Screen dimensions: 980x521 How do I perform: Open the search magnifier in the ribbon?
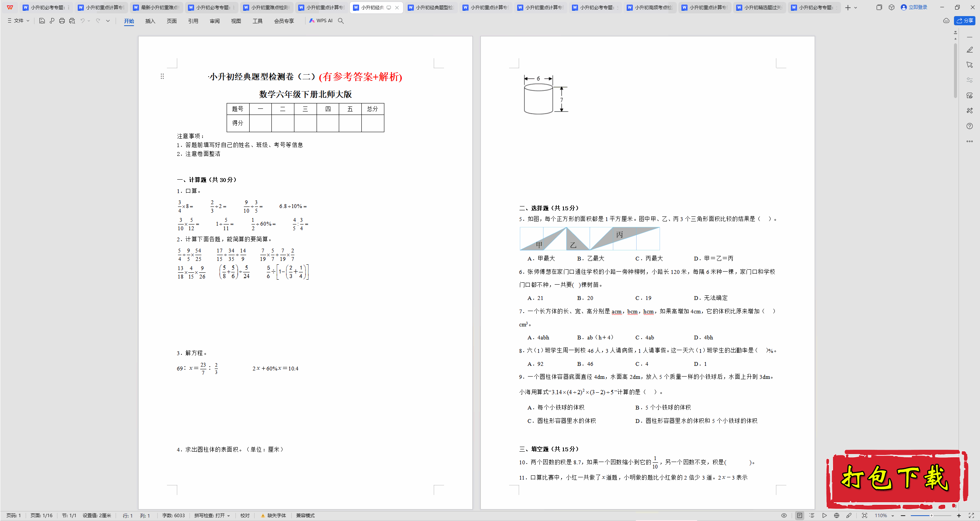pyautogui.click(x=341, y=21)
